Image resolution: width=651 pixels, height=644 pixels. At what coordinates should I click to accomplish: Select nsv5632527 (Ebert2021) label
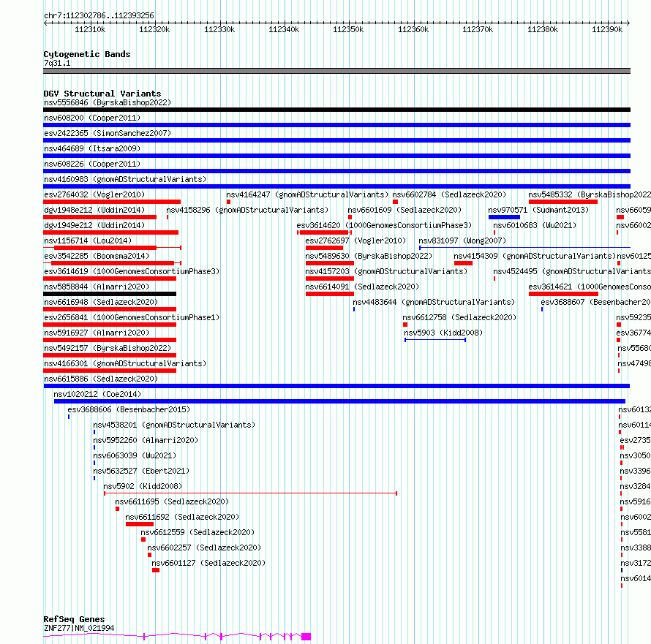point(141,471)
